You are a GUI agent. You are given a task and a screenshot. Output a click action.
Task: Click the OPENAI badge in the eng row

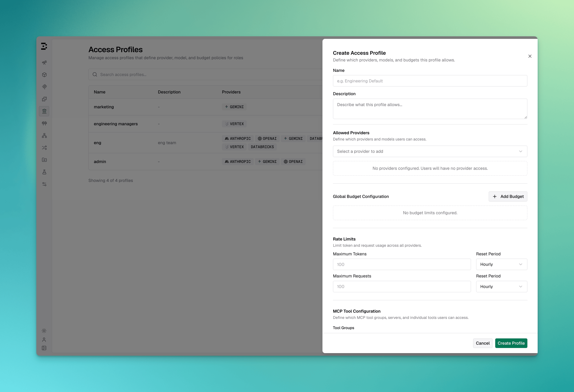tap(267, 139)
